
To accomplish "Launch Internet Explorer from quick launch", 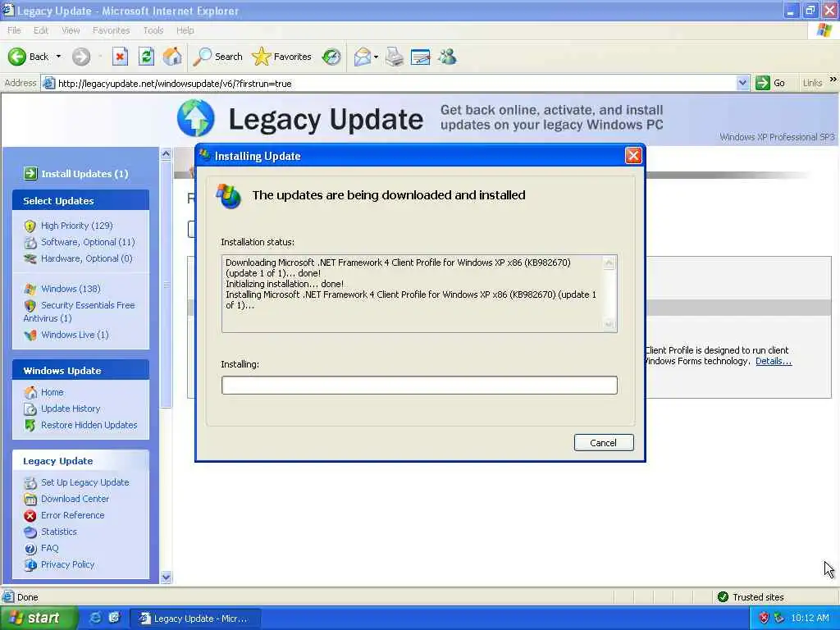I will 95,618.
